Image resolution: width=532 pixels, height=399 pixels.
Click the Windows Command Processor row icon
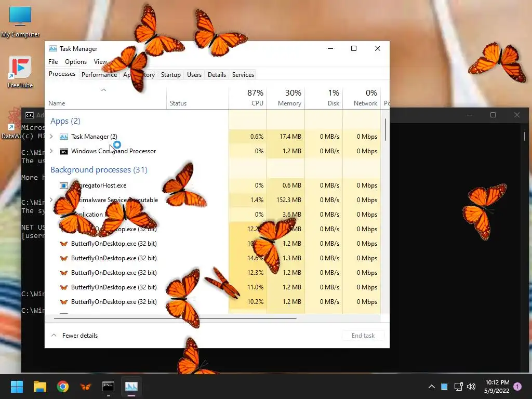coord(64,151)
